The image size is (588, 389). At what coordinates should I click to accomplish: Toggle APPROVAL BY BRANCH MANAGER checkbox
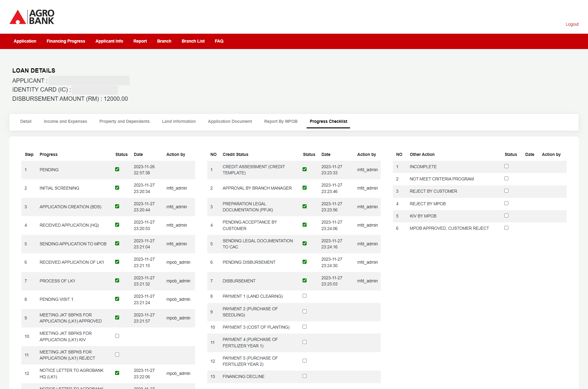tap(304, 188)
